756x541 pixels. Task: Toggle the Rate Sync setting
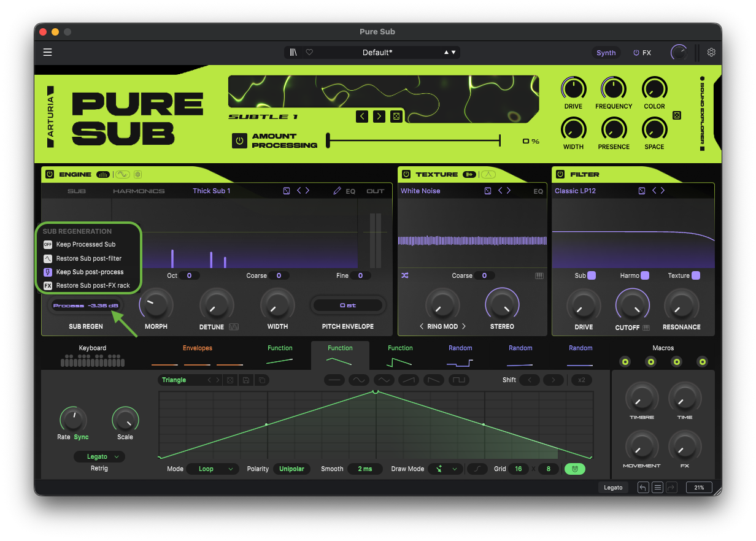82,437
